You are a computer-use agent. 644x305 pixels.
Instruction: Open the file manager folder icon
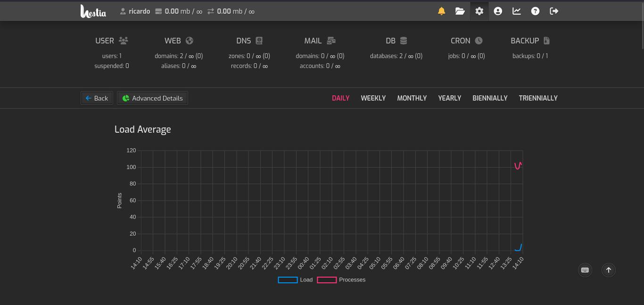click(460, 11)
